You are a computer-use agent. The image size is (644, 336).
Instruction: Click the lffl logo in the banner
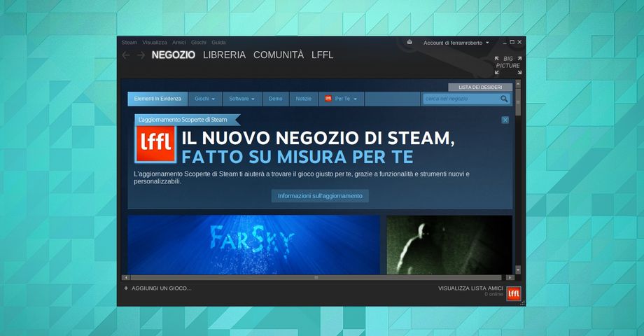[155, 143]
